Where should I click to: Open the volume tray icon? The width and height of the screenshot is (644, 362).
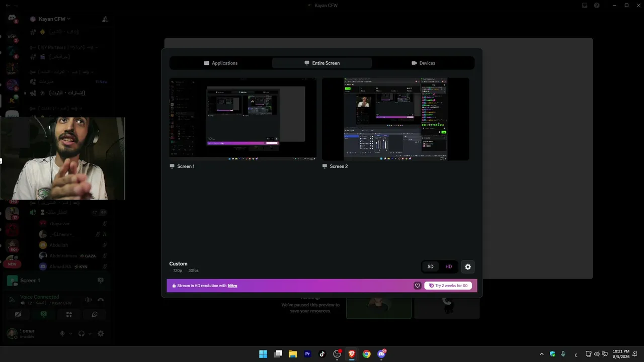tap(597, 354)
